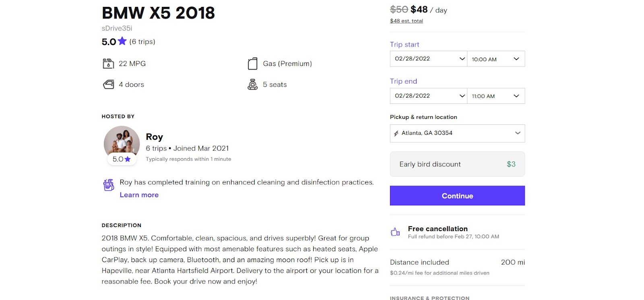Open the trip start date dropdown
Screen dimensions: 644x300
(428, 59)
